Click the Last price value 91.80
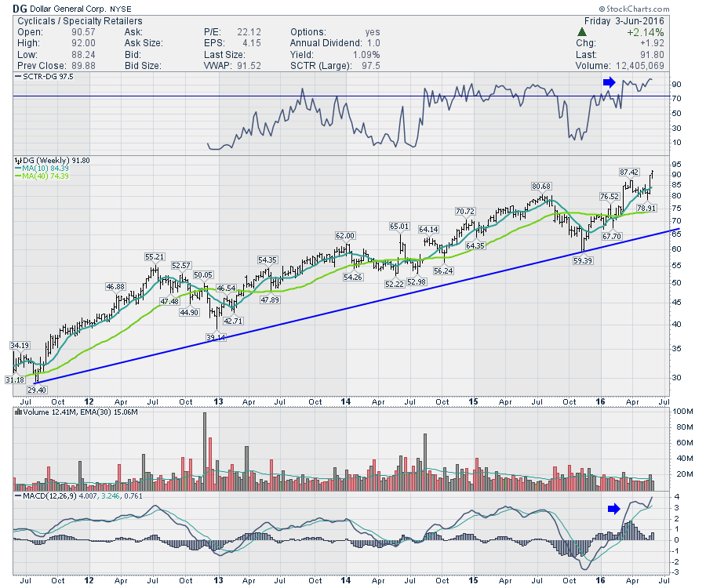This screenshot has width=706, height=588. pos(652,54)
